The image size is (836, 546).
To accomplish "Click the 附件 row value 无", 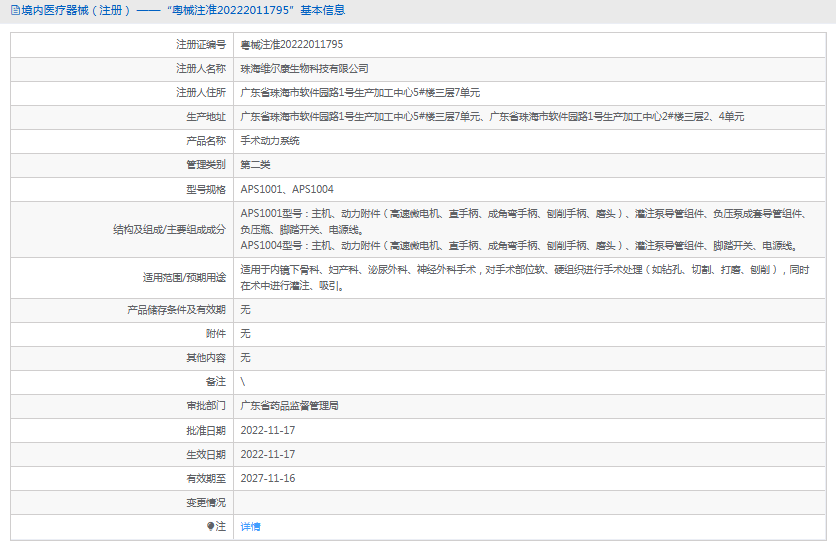I will [245, 334].
